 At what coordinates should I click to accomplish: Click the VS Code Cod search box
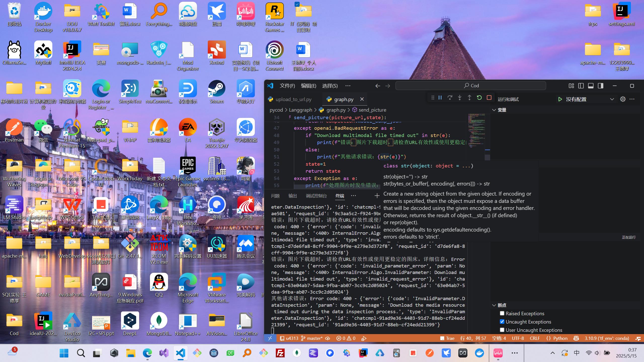coord(471,86)
